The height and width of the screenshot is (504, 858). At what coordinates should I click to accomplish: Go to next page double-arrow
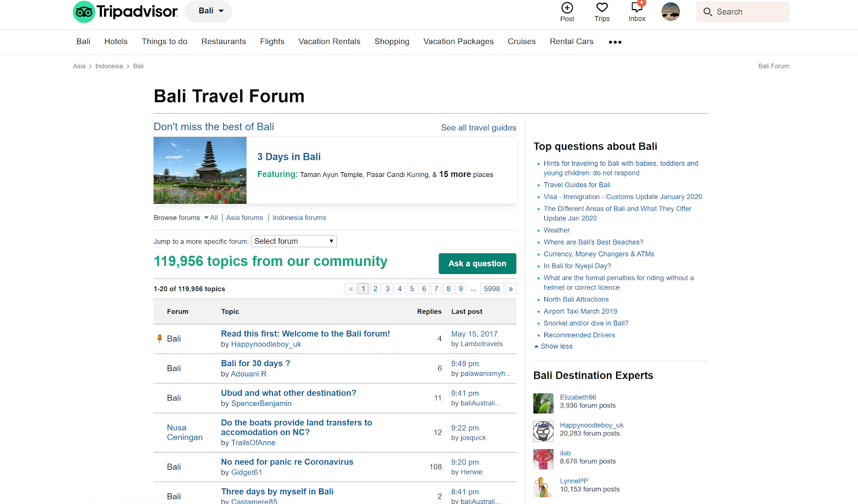tap(511, 288)
